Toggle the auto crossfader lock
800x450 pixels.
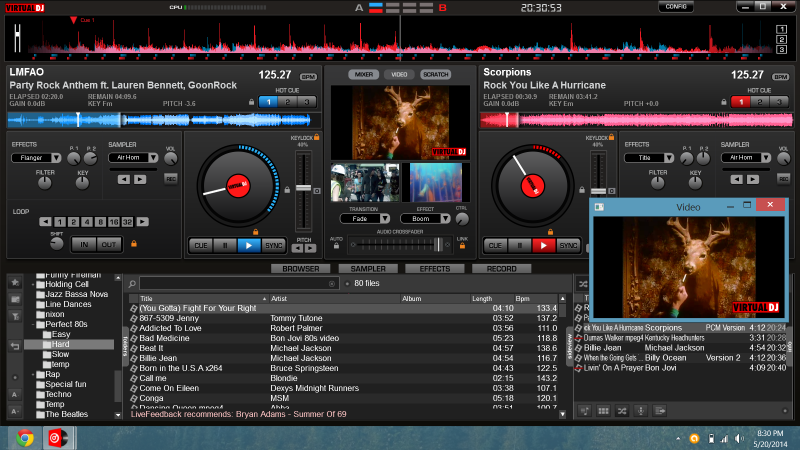(336, 246)
